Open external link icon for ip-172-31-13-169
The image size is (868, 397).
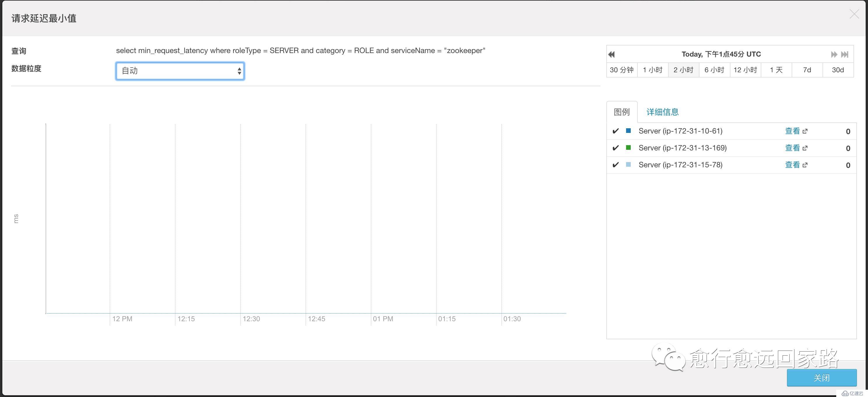click(805, 148)
